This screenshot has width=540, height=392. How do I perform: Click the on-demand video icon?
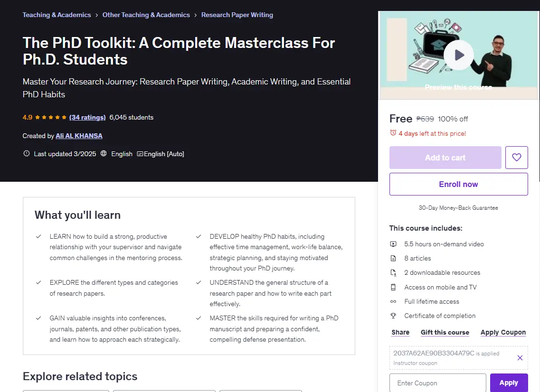click(x=393, y=244)
